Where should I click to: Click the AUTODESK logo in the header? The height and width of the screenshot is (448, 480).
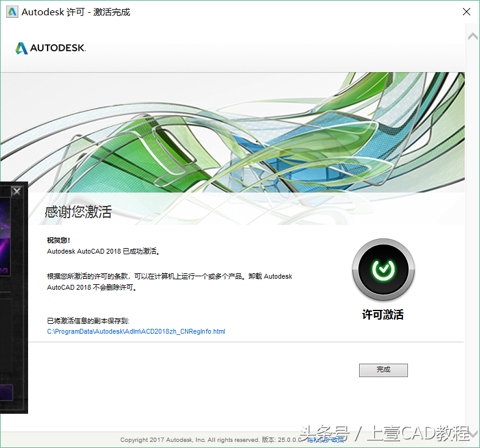pyautogui.click(x=51, y=48)
